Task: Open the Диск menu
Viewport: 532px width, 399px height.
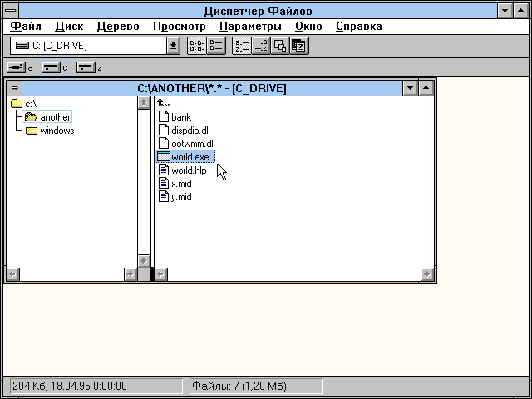Action: (x=69, y=26)
